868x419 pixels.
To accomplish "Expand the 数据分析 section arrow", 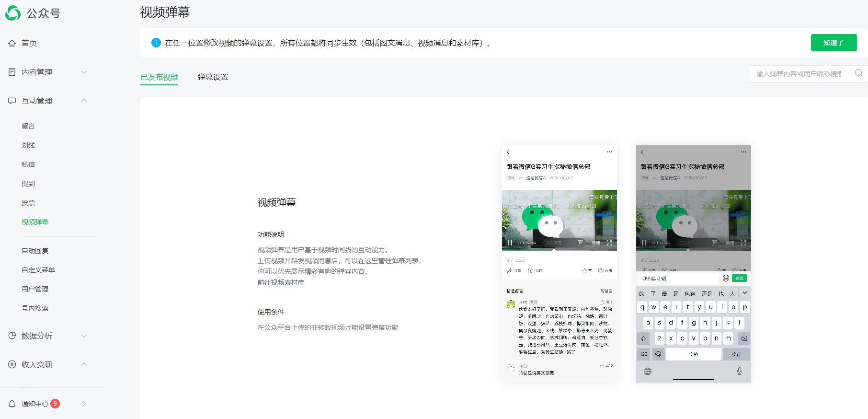I will tap(84, 336).
